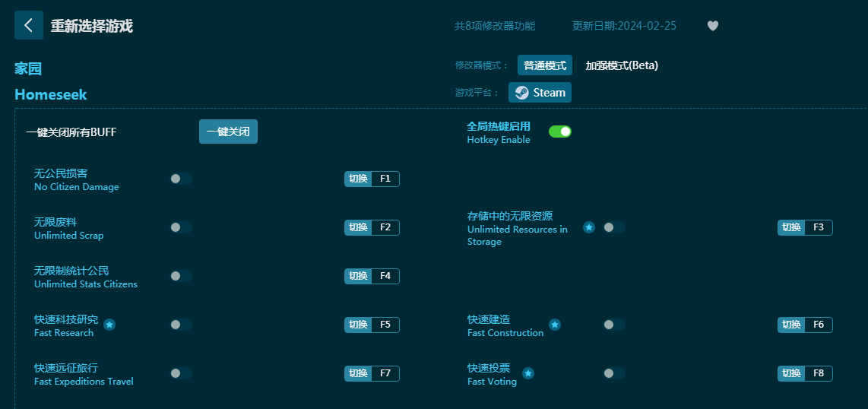Click the heart favorite icon

coord(712,26)
